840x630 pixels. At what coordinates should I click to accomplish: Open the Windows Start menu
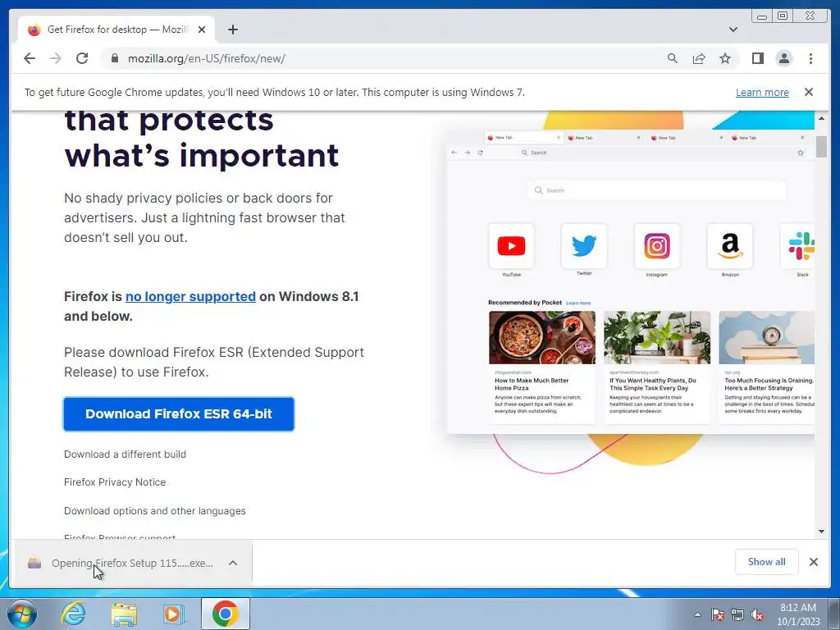tap(22, 614)
